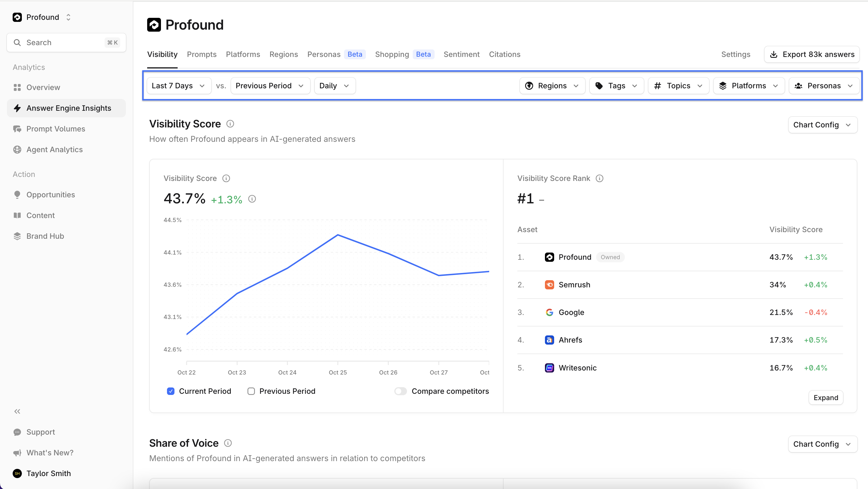868x489 pixels.
Task: Click the Visibility Score info icon in the heading
Action: (x=230, y=124)
